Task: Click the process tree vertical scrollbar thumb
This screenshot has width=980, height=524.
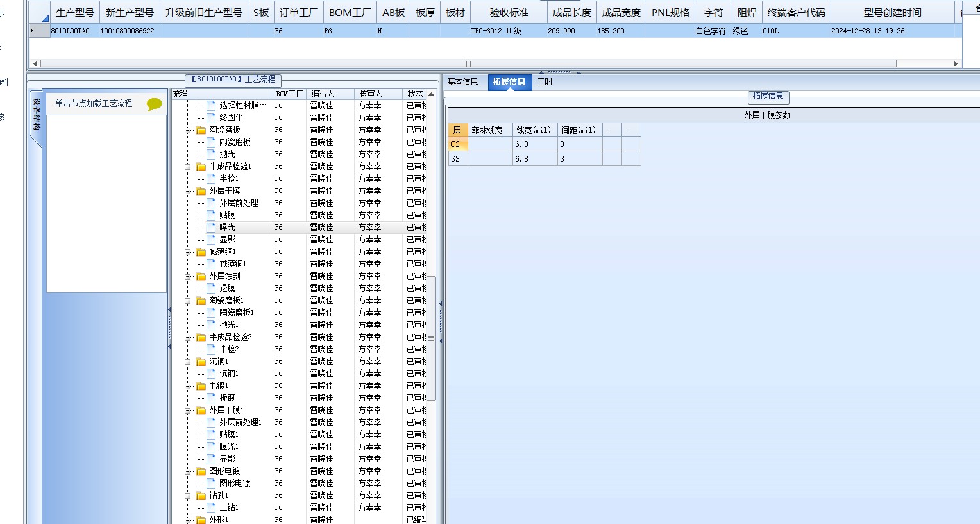Action: 432,338
